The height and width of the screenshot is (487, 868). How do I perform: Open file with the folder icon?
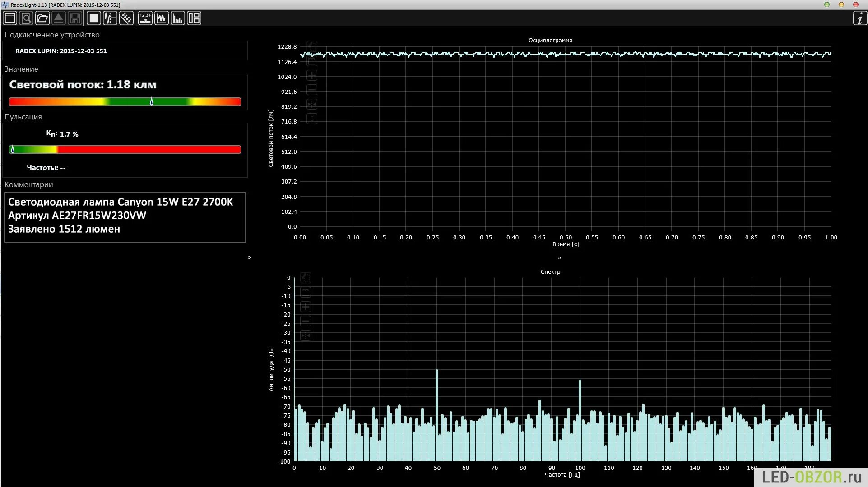[x=42, y=18]
